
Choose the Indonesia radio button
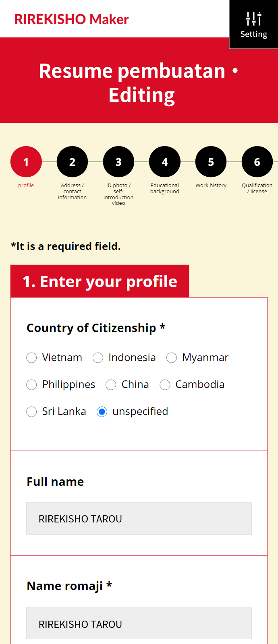(x=98, y=357)
